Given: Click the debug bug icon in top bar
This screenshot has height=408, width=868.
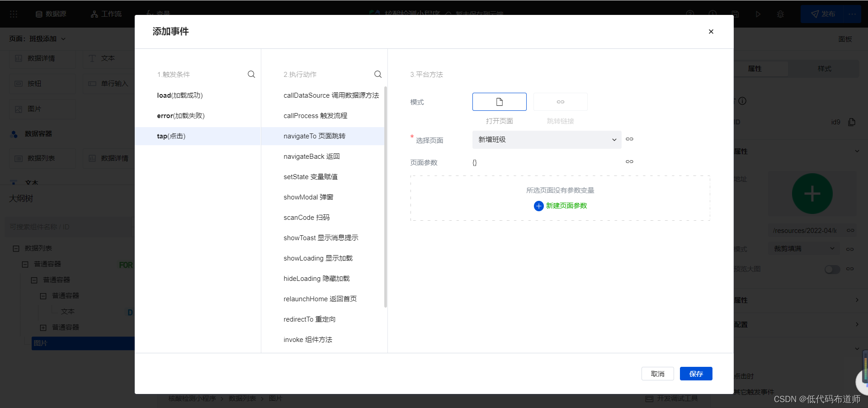Looking at the screenshot, I should coord(780,14).
